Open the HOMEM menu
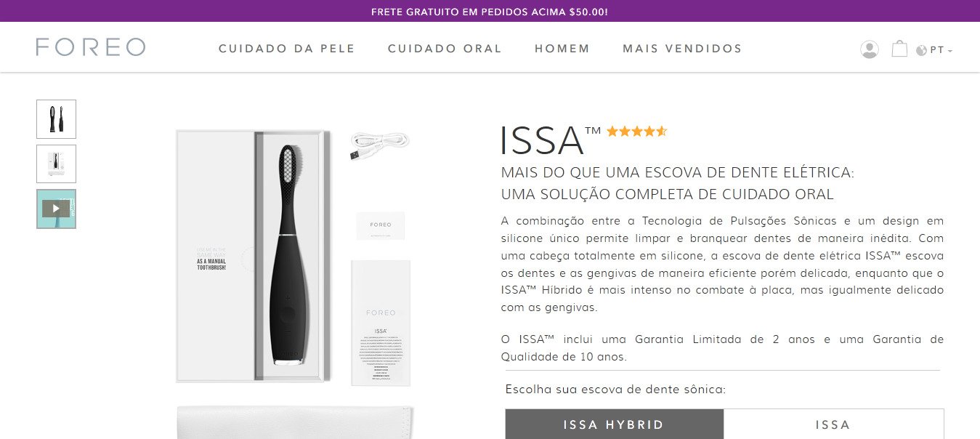Viewport: 980px width, 439px height. (562, 49)
